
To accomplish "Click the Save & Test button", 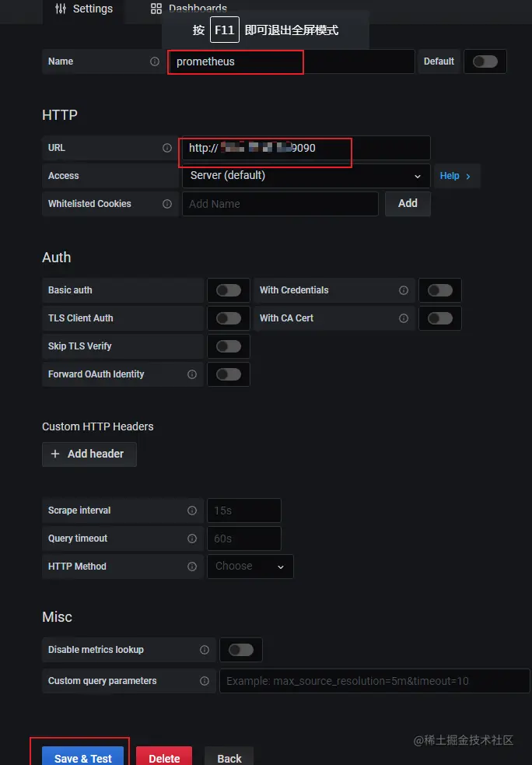I will pyautogui.click(x=83, y=756).
